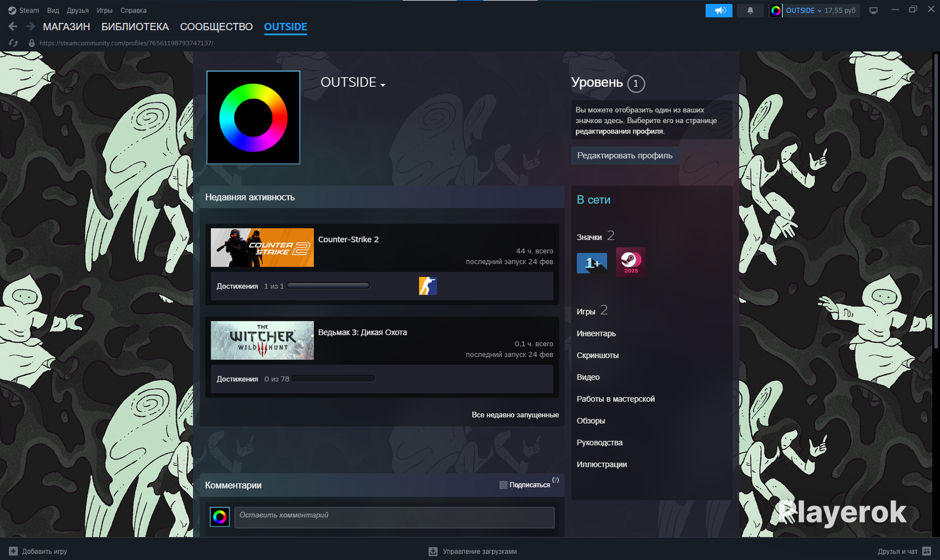
Task: Click the page vertical scrollbar
Action: (x=936, y=202)
